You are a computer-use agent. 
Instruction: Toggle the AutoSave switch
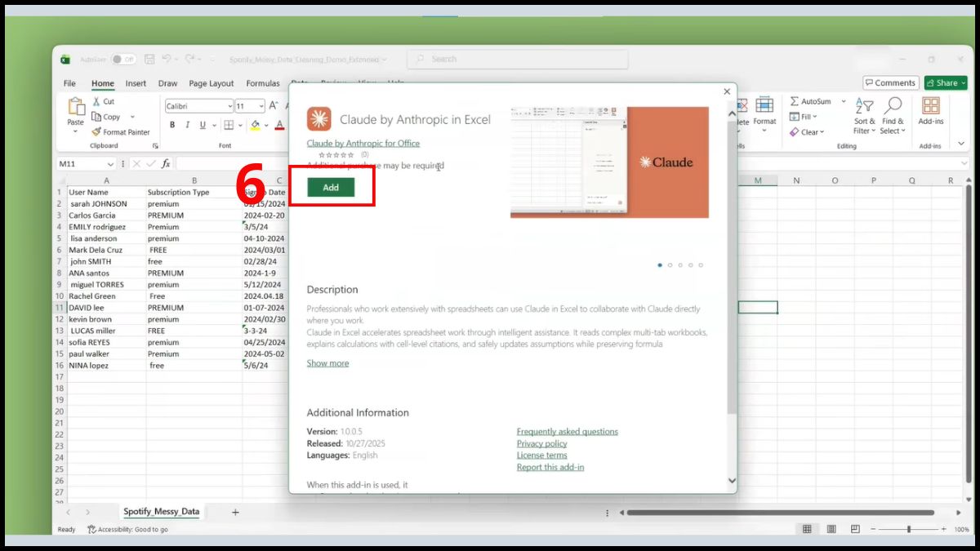point(123,59)
